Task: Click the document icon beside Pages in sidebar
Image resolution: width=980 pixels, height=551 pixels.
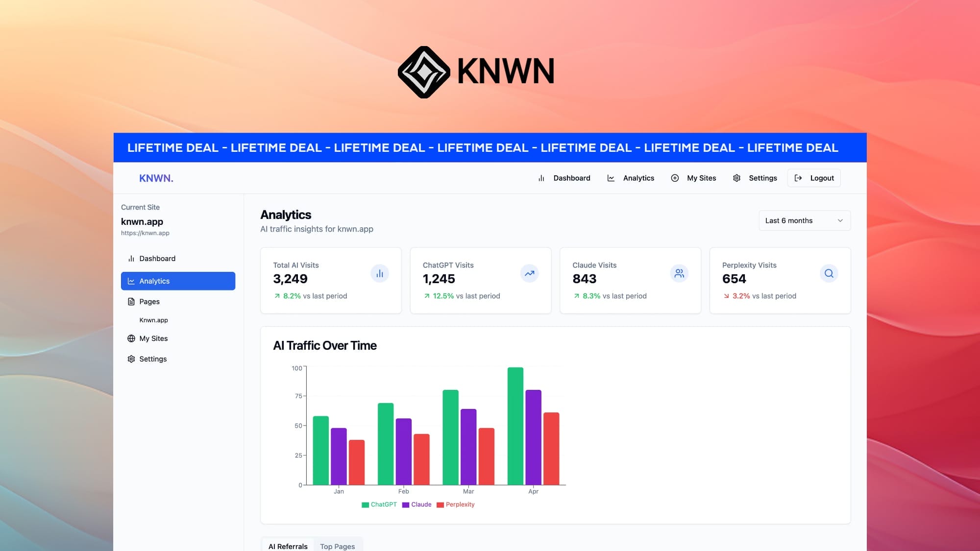Action: click(131, 301)
